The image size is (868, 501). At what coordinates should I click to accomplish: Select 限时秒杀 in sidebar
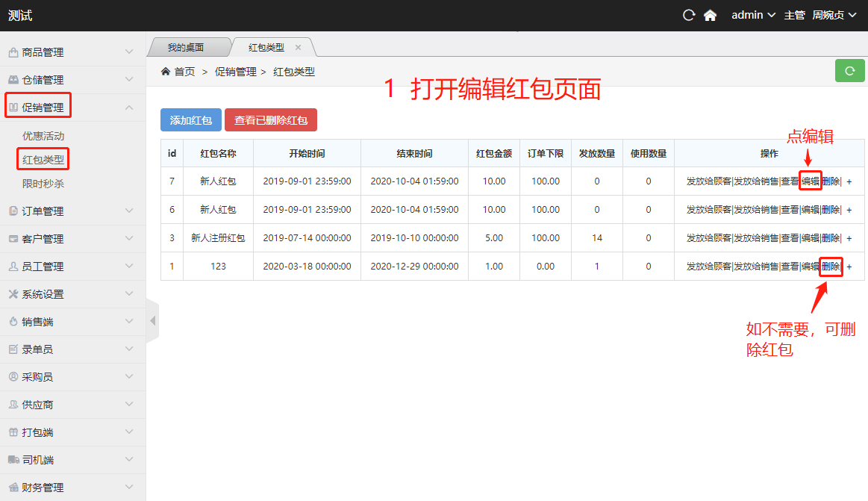pyautogui.click(x=43, y=183)
